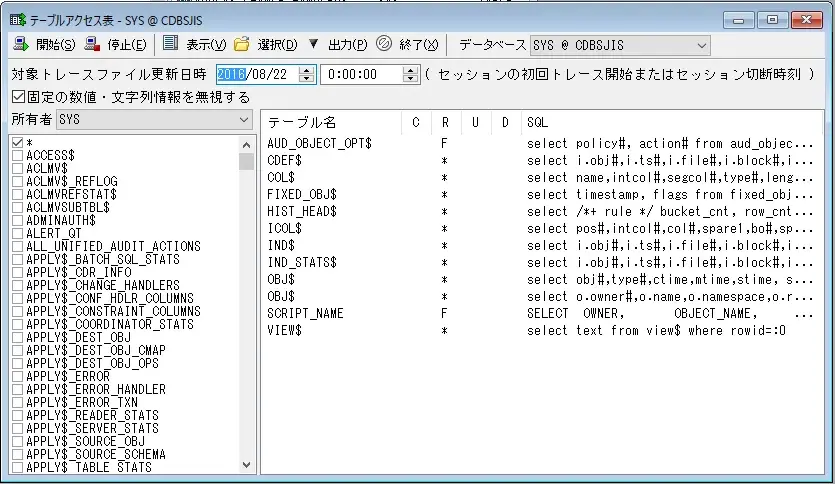This screenshot has height=484, width=835.
Task: Check the ACCESS$ table checkbox
Action: [18, 156]
